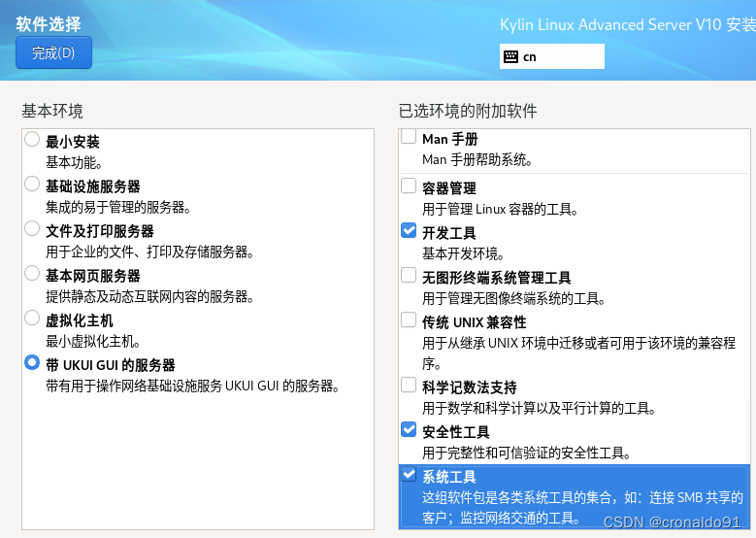Click the 安全性工具 label text
The width and height of the screenshot is (756, 538).
(455, 432)
